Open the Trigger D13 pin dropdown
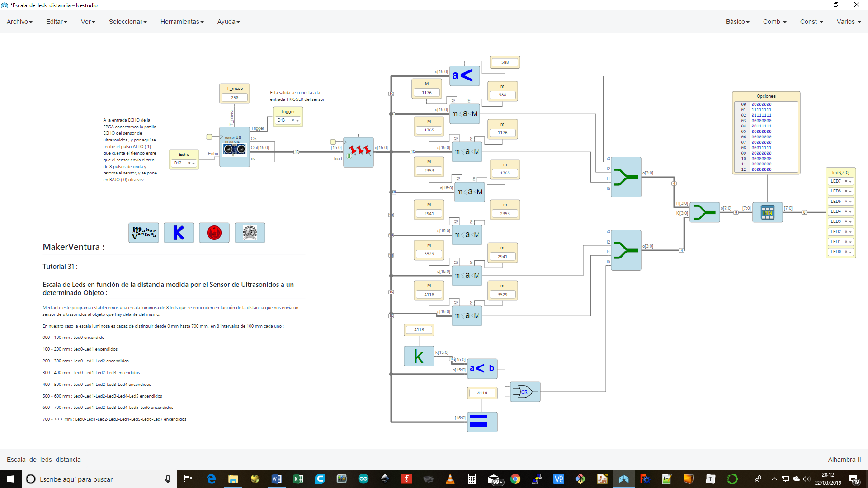The image size is (868, 488). (x=297, y=120)
